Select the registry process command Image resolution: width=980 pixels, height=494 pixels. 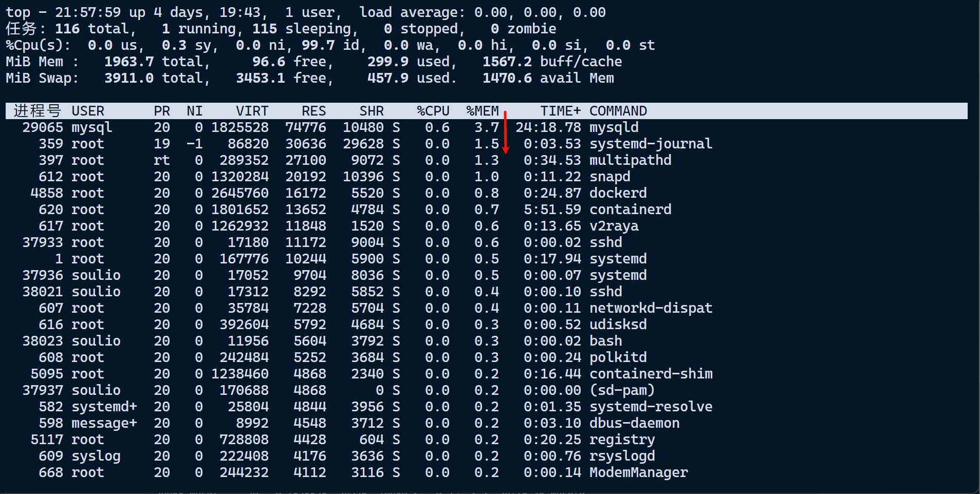tap(622, 440)
